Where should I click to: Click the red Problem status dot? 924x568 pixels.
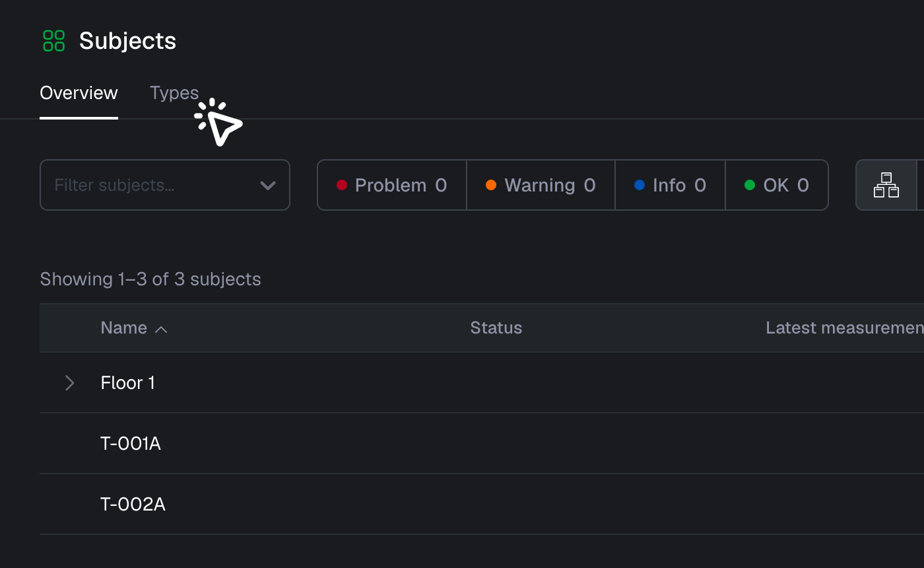pyautogui.click(x=342, y=185)
